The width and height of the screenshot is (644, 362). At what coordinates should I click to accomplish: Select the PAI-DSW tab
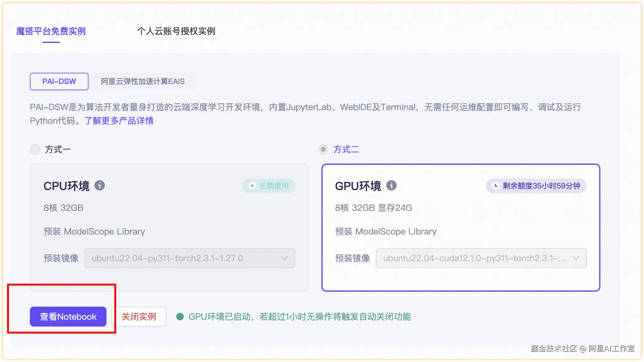59,81
